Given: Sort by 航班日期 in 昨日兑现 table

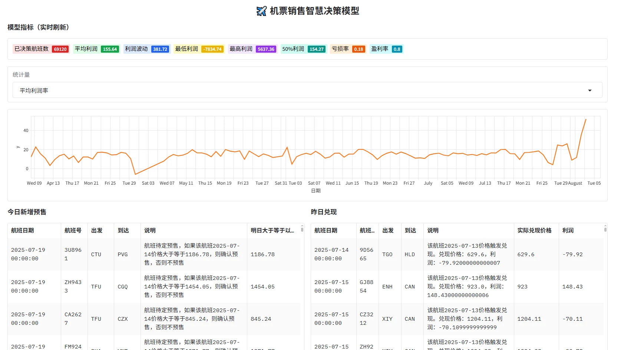Looking at the screenshot, I should click(334, 230).
